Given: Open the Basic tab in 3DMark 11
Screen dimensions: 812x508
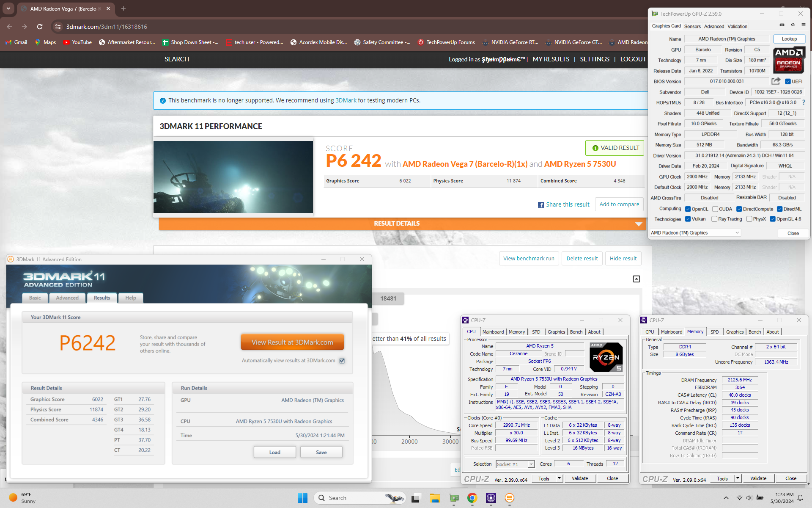Looking at the screenshot, I should click(35, 298).
